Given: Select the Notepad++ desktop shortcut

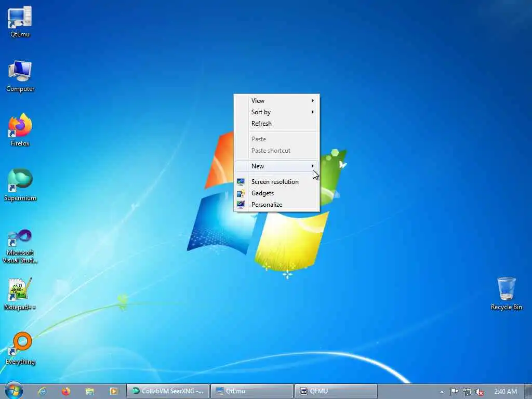Looking at the screenshot, I should pyautogui.click(x=20, y=294).
